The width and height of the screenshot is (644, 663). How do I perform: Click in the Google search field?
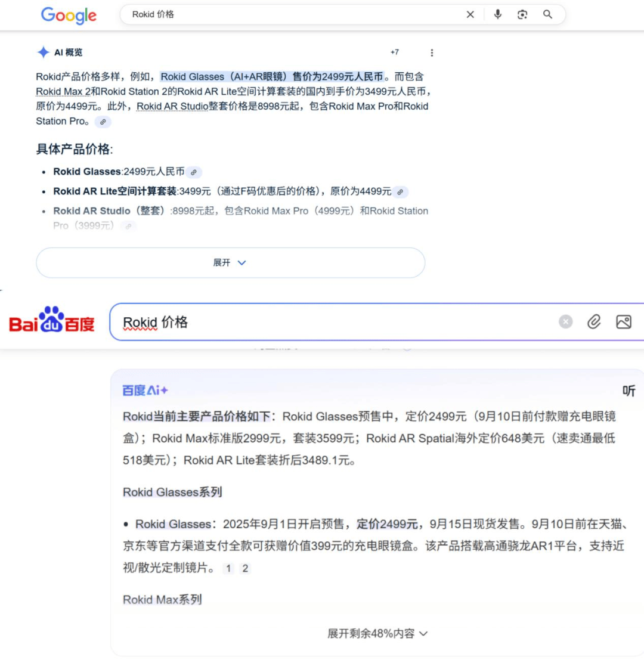[296, 15]
